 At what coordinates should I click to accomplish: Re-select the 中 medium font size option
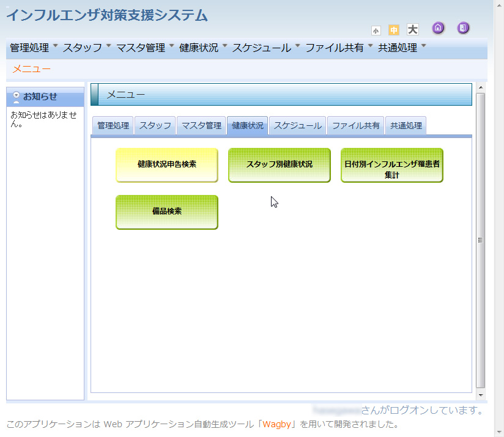393,29
